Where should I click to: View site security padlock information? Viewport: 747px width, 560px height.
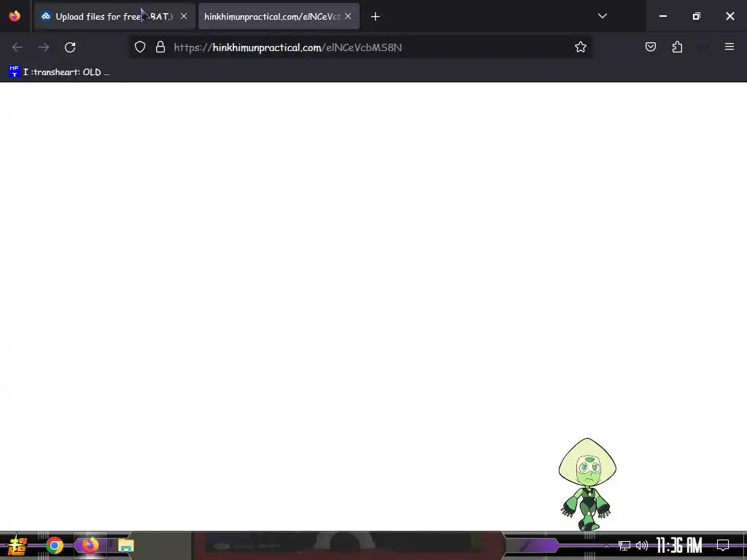tap(160, 47)
